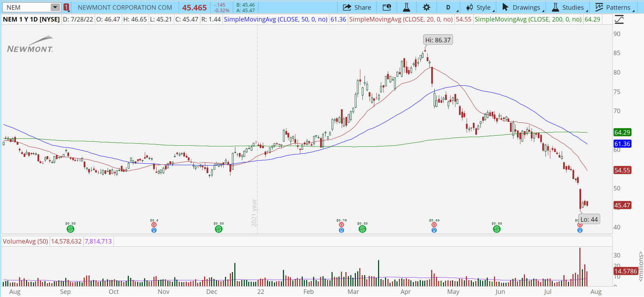Click the Newmont logo on the chart
The height and width of the screenshot is (297, 644).
tap(30, 44)
